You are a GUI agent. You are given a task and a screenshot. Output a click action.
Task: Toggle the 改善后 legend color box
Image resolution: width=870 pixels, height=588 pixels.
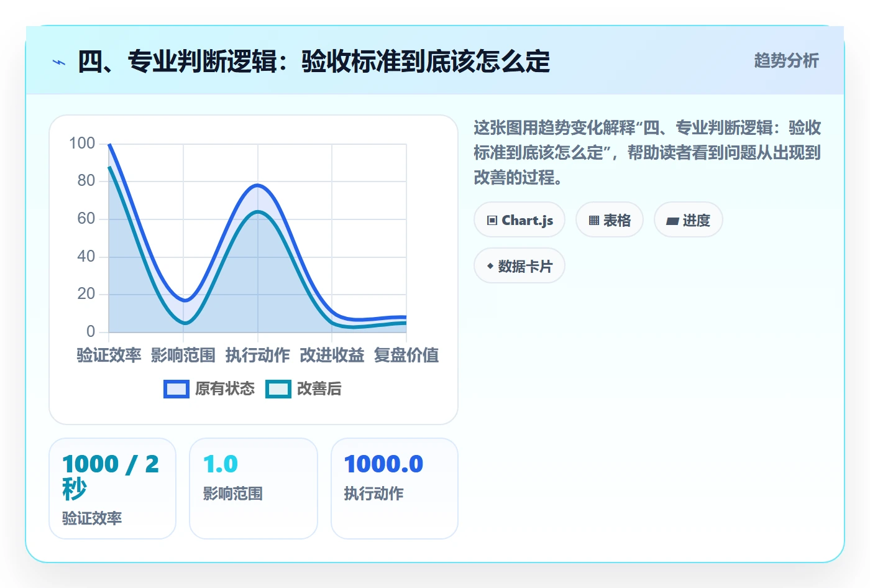coord(278,389)
